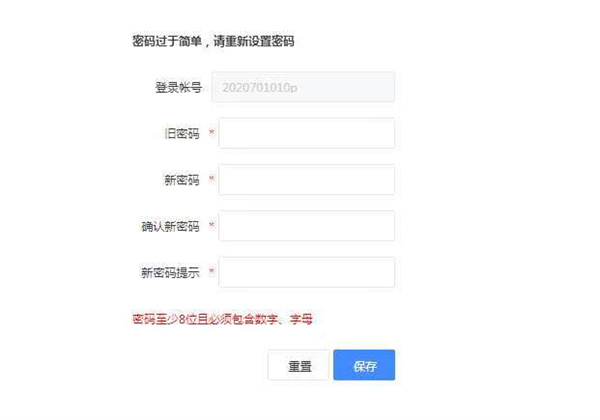Click the required asterisk next to 确认新密码
This screenshot has height=420, width=600.
212,225
